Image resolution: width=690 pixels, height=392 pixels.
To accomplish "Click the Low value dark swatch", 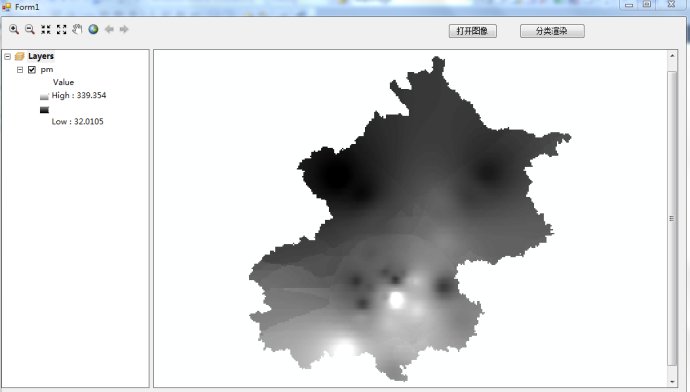I will [44, 110].
